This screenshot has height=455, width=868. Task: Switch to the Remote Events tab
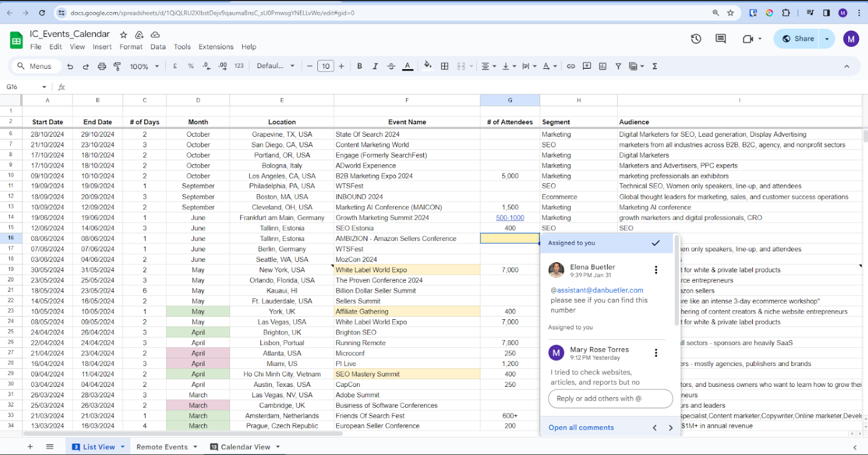pos(162,447)
